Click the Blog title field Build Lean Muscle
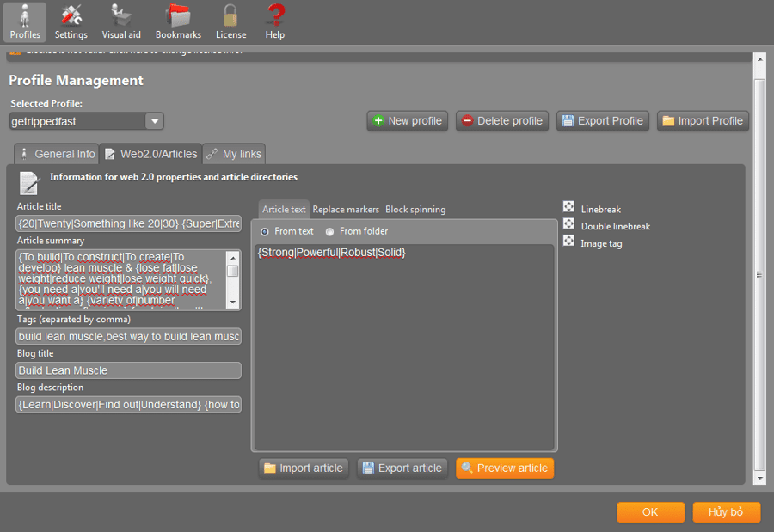The height and width of the screenshot is (532, 774). coord(128,370)
